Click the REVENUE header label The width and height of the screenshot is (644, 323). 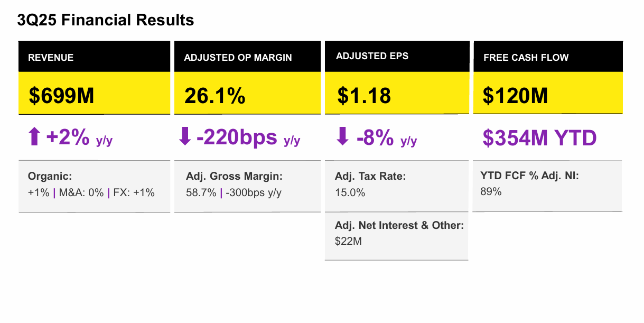pyautogui.click(x=51, y=58)
